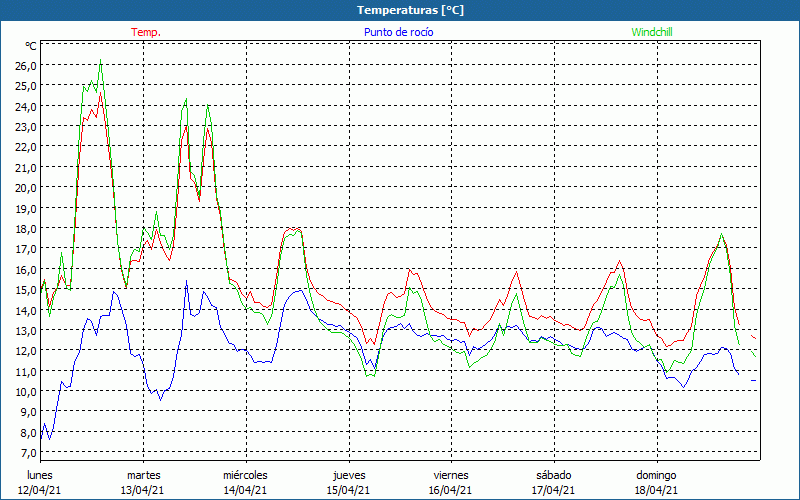Click the 21,0 value on the temperature axis
This screenshot has width=800, height=500.
[26, 167]
